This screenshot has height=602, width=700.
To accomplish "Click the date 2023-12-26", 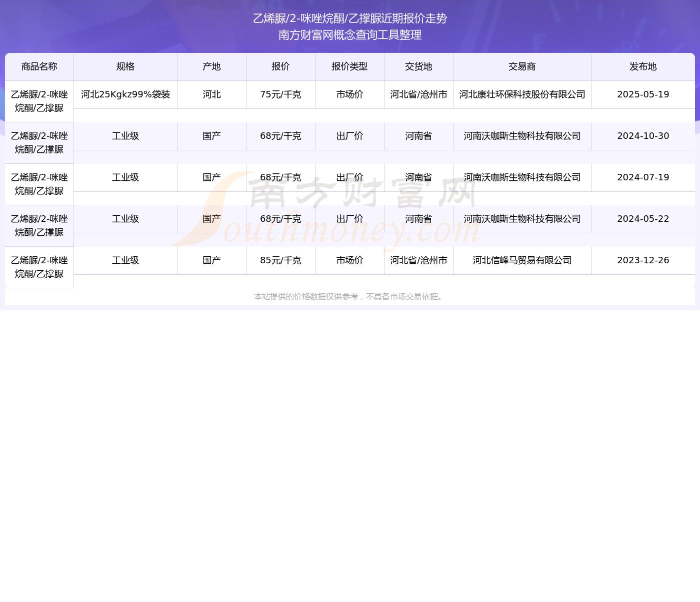I will pos(643,260).
